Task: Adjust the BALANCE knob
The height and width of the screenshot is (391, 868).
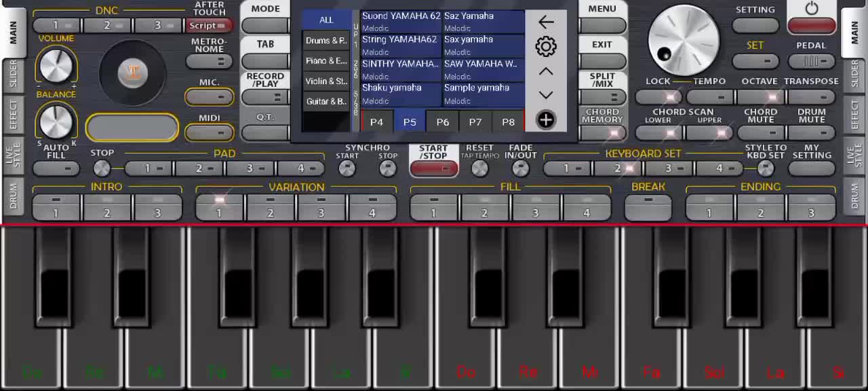Action: pyautogui.click(x=56, y=122)
